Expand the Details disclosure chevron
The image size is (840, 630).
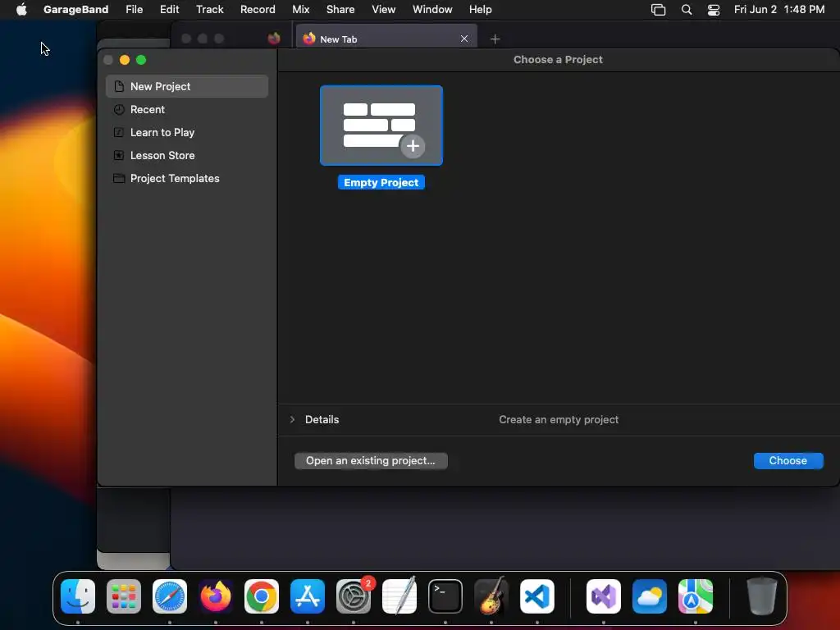coord(292,419)
